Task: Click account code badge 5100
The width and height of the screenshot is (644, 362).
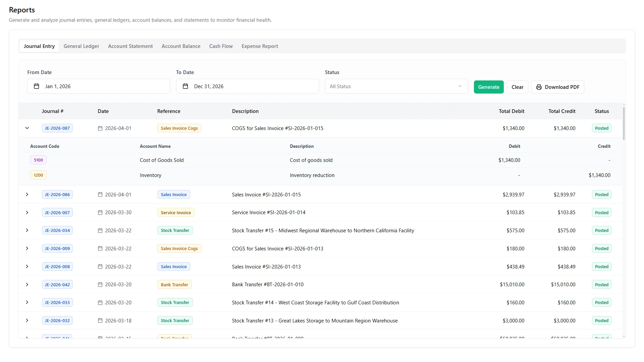Action: [38, 160]
